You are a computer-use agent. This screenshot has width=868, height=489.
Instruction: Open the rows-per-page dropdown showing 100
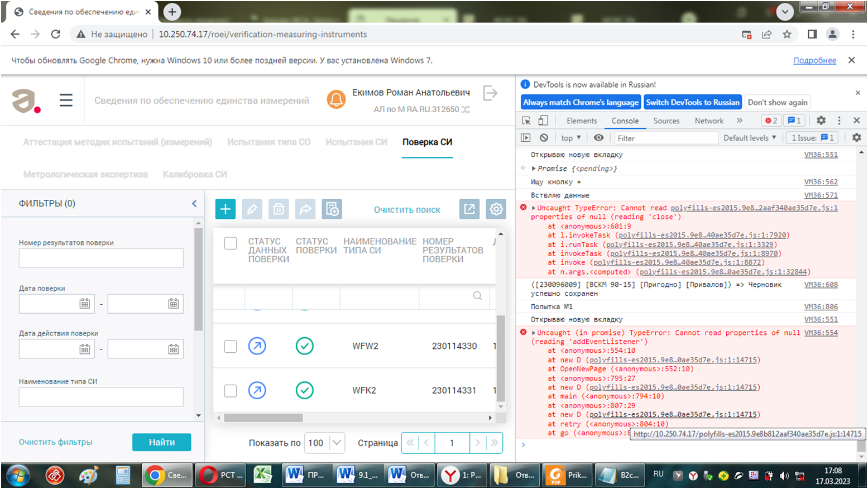(324, 443)
